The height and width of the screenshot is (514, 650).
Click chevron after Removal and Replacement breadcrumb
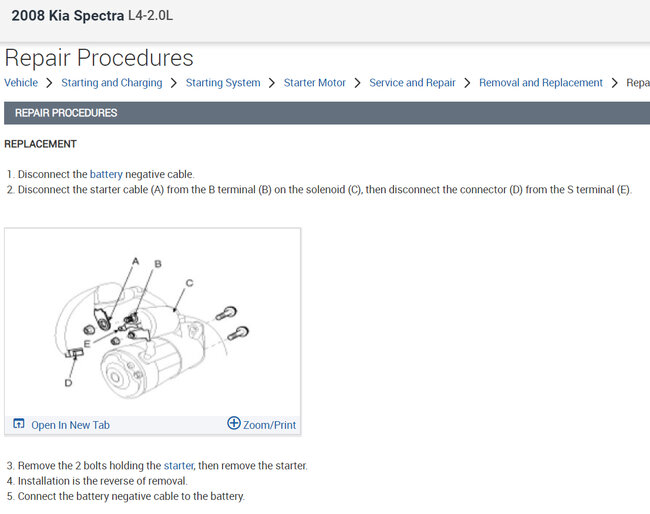click(x=614, y=83)
